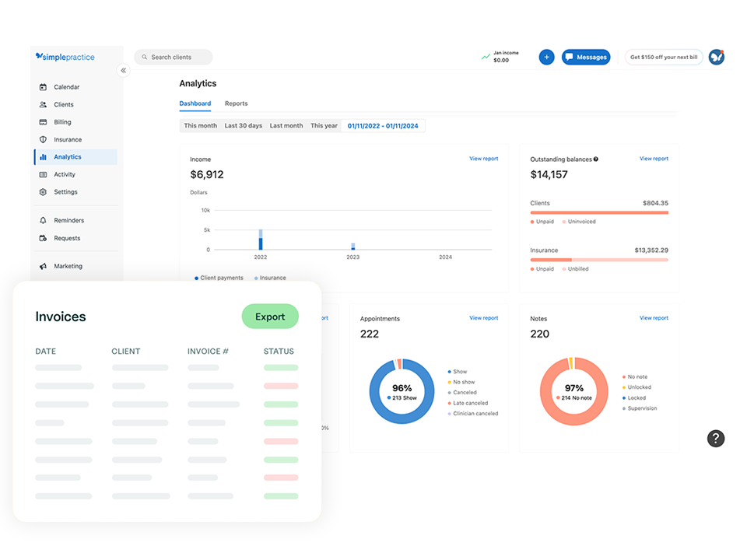Click the Reminders bell icon
This screenshot has width=747, height=560.
43,221
